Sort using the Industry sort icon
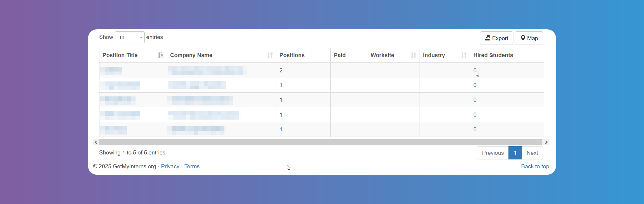The image size is (644, 204). point(463,55)
